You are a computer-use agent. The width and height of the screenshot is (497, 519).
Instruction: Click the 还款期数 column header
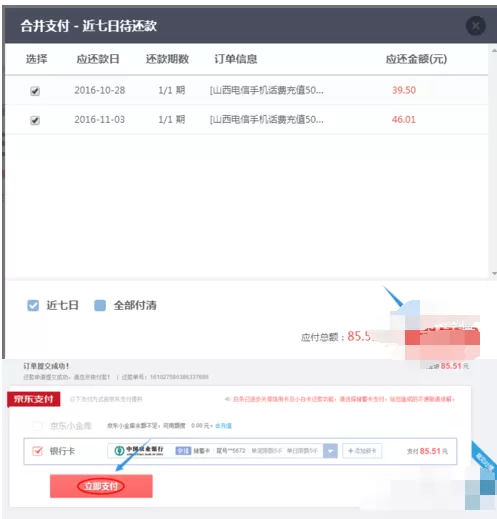[x=167, y=59]
